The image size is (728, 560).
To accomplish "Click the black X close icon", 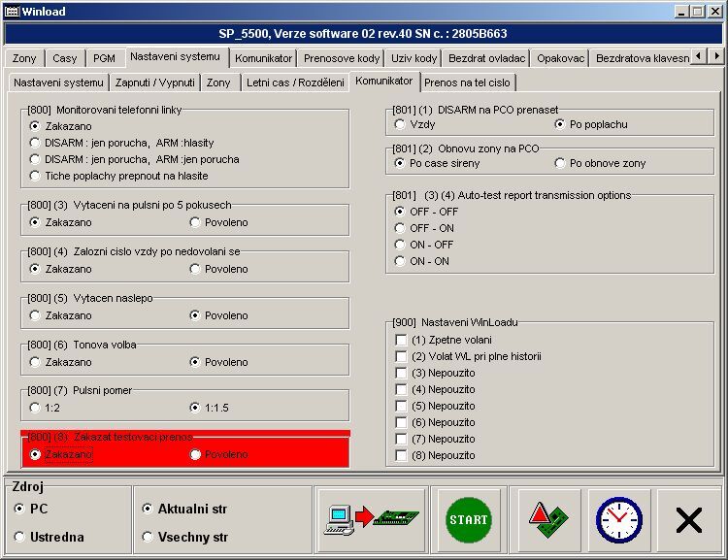I will coord(688,520).
